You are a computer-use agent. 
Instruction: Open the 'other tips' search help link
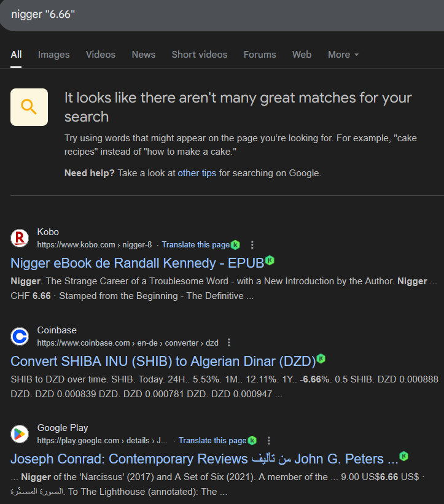tap(197, 173)
